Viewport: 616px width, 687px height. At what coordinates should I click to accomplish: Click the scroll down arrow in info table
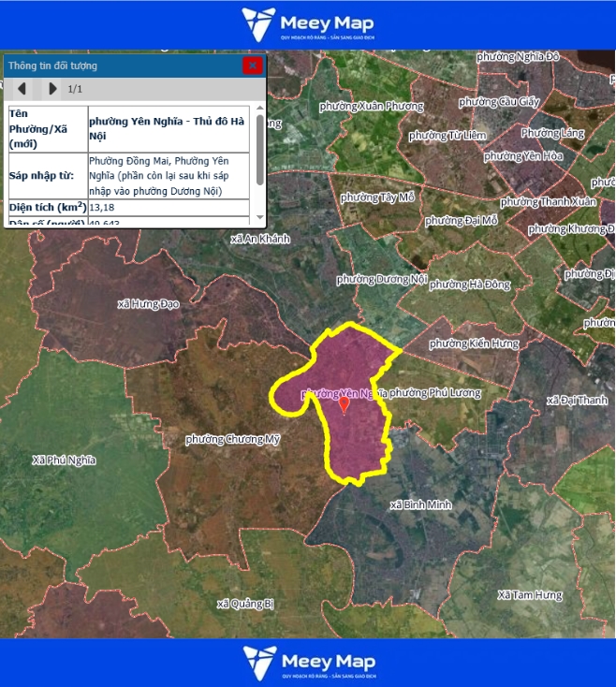(259, 218)
